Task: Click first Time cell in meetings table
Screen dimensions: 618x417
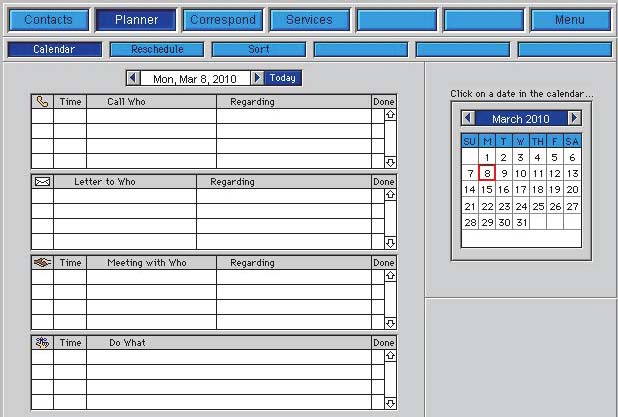Action: [x=70, y=277]
